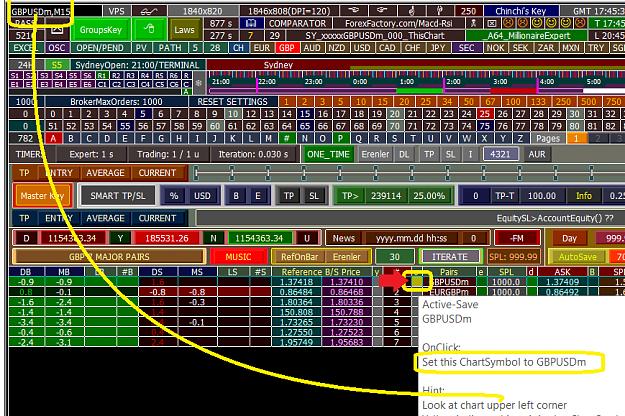Toggle the ONE_TIME mode button
The image size is (625, 416).
[328, 154]
